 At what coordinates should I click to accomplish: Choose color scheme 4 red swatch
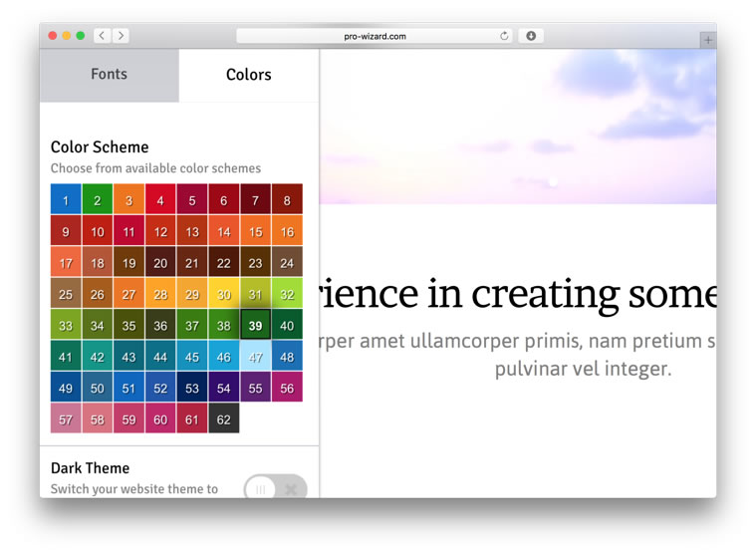(x=160, y=199)
